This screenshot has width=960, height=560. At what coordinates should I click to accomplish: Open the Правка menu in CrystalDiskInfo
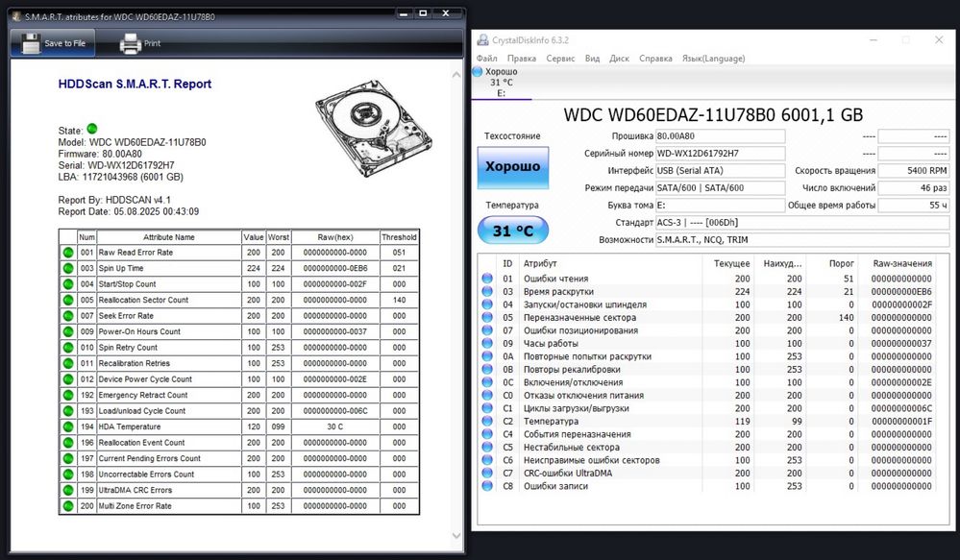[522, 59]
